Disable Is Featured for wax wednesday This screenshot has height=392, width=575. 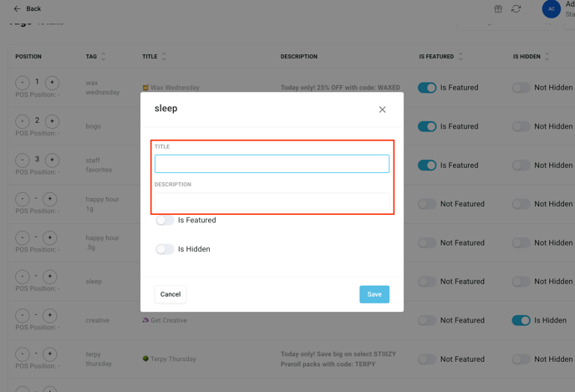427,88
